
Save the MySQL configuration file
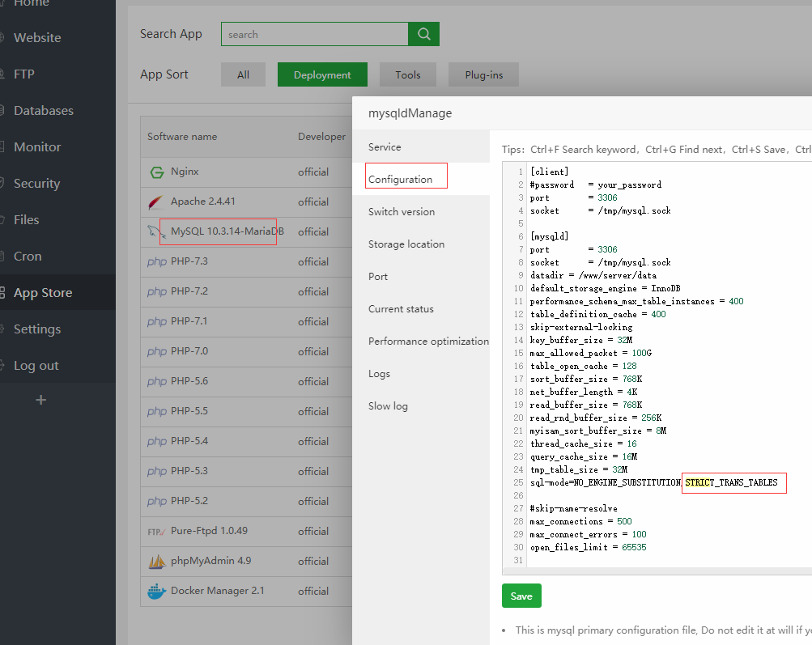pos(521,596)
